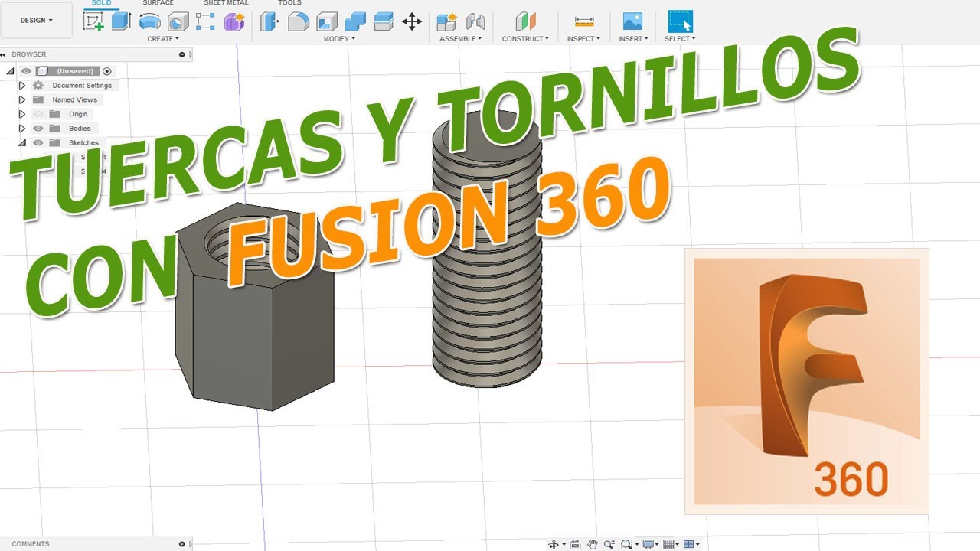This screenshot has height=551, width=980.
Task: Select Bodies folder in browser
Action: (80, 129)
